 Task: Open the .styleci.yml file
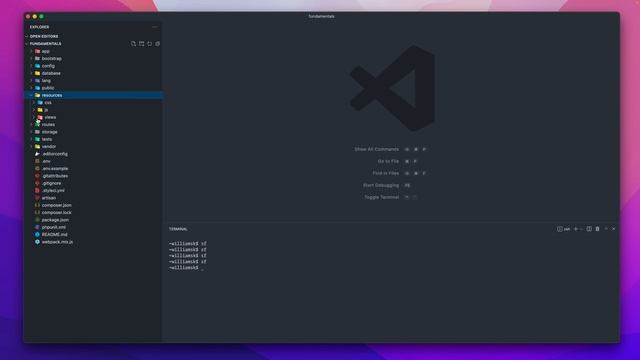(94, 191)
